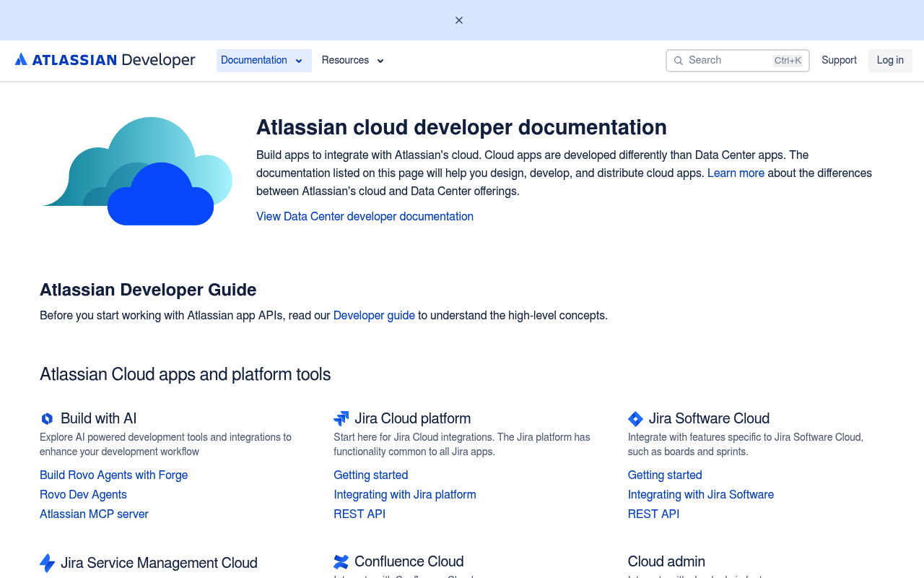Click the Ctrl+K shortcut badge in search
Screen dimensions: 924x578
pos(788,61)
